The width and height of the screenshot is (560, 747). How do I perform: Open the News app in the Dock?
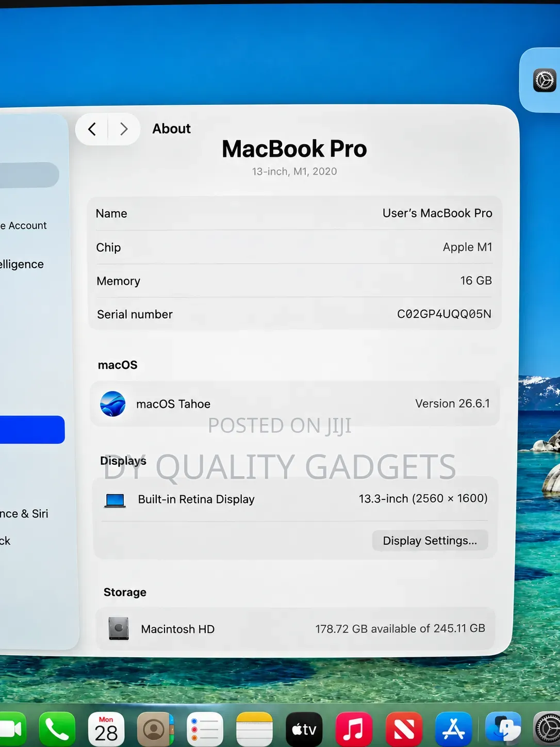[x=404, y=729]
